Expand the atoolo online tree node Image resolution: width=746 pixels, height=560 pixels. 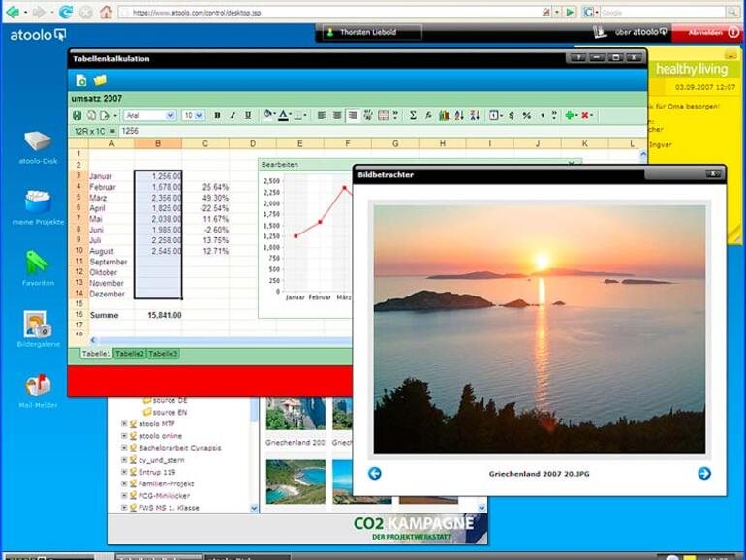[x=124, y=435]
